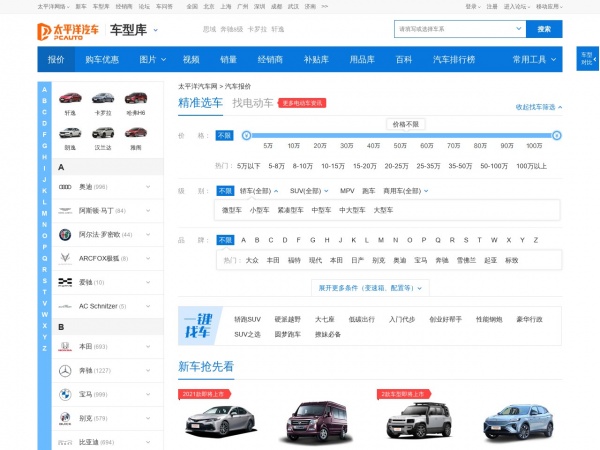Open the 车型对比 side widget

587,59
